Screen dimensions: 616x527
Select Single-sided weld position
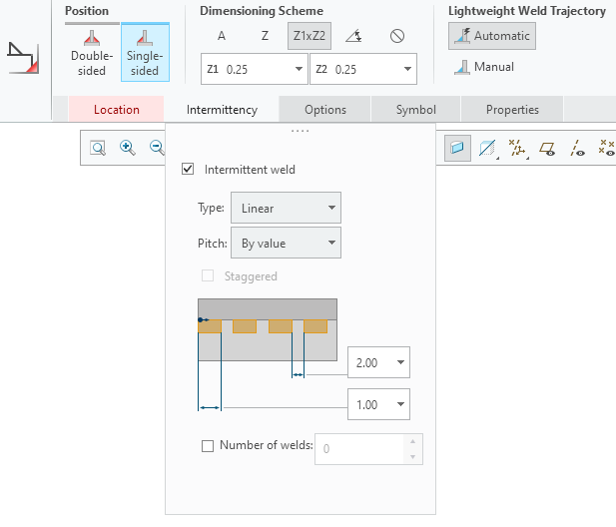pos(145,53)
